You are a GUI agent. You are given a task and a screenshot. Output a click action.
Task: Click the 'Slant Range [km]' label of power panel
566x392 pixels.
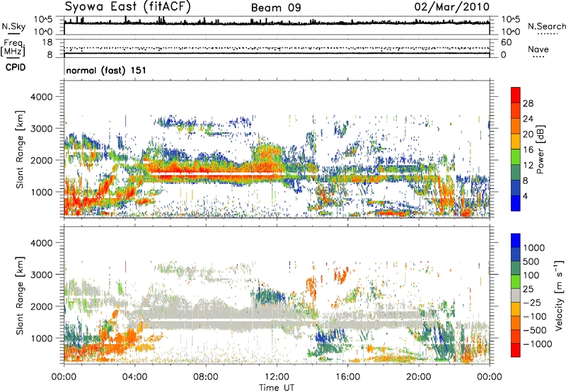[x=20, y=150]
